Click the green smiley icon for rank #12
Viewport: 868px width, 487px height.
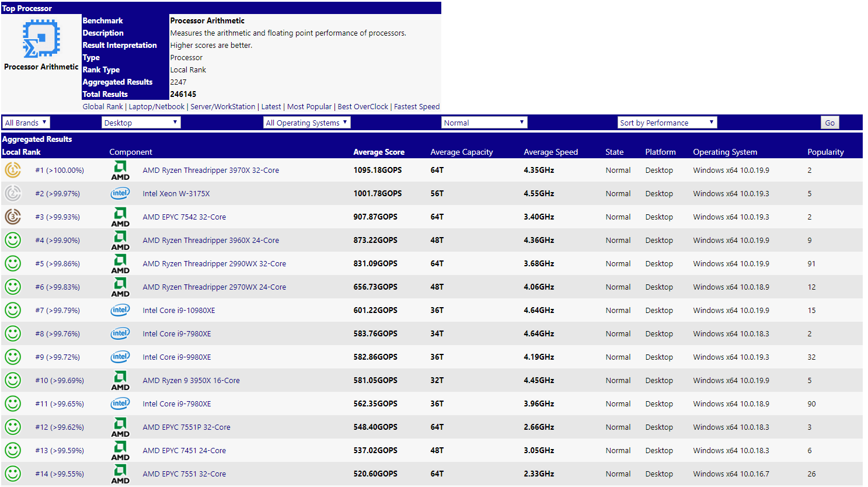[13, 427]
